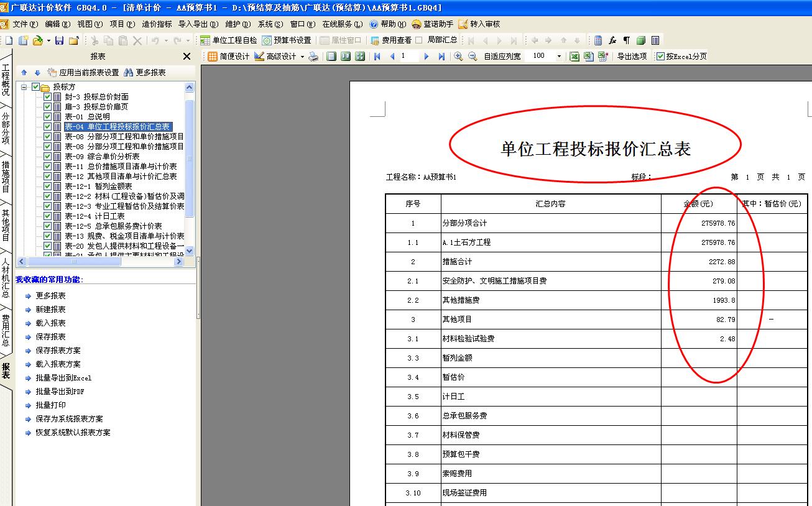
Task: Click the 批量导出到PDF link
Action: pos(60,392)
